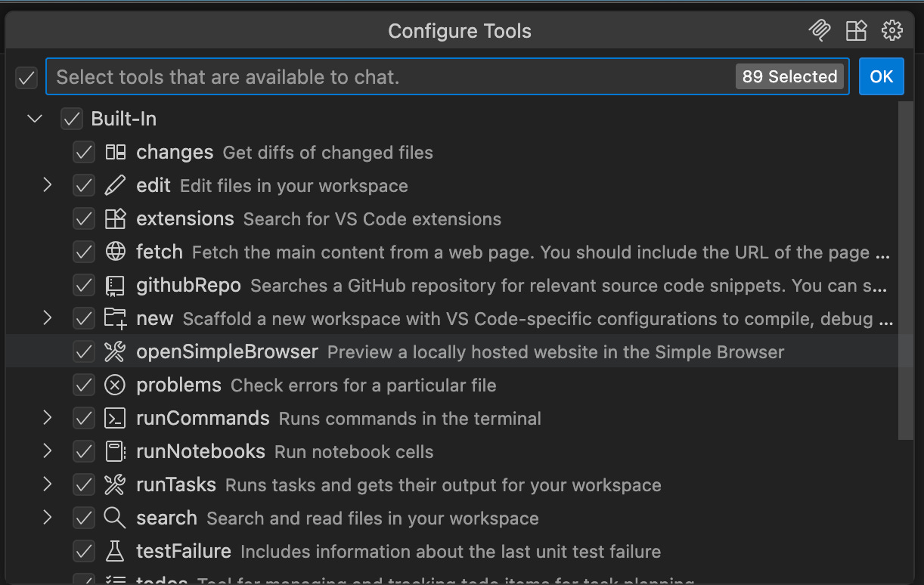This screenshot has width=924, height=585.
Task: Expand the new tool chevron
Action: point(47,319)
